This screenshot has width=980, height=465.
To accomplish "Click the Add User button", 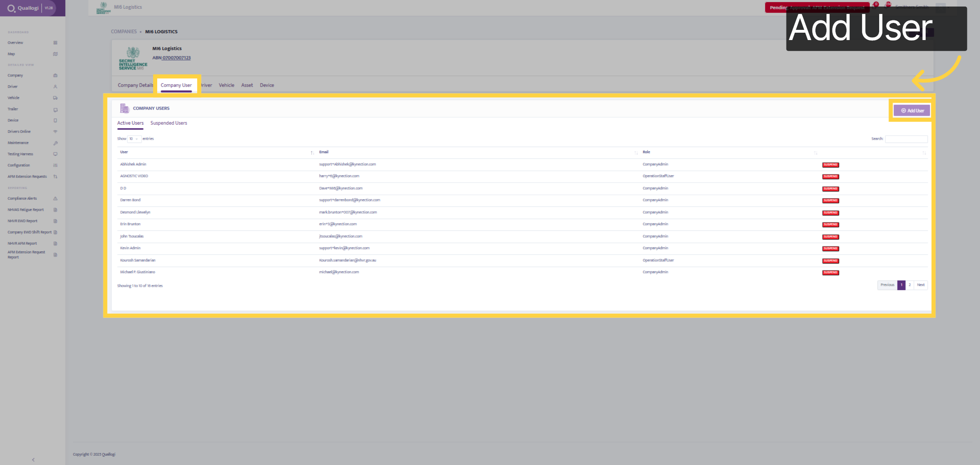I will (x=912, y=110).
